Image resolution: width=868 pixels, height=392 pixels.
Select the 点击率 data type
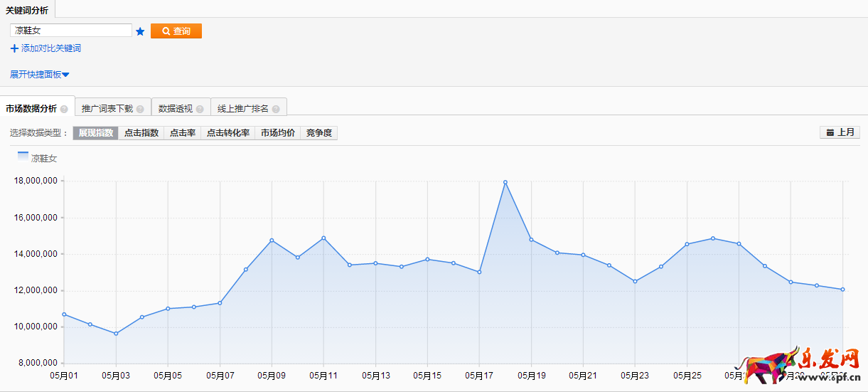point(183,133)
